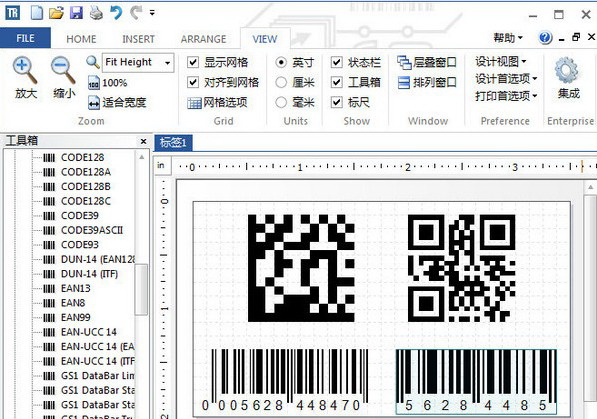Screen dimensions: 597x419
Task: Select EAN99 barcode in toolbox
Action: click(76, 317)
